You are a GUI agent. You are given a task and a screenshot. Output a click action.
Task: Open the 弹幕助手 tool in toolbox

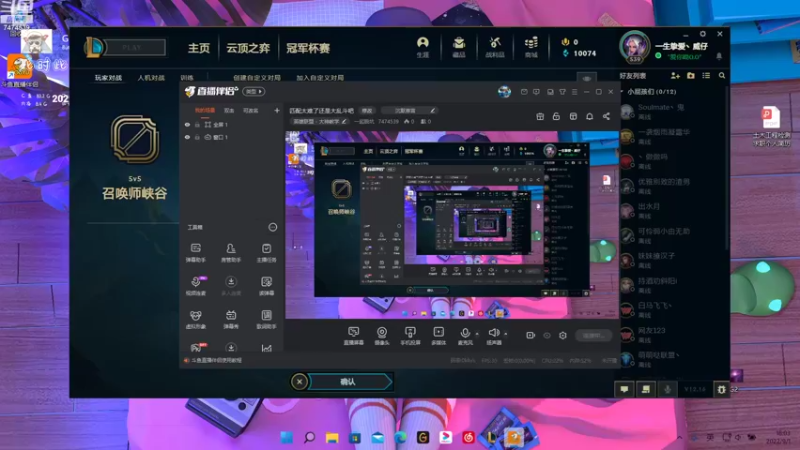point(195,252)
